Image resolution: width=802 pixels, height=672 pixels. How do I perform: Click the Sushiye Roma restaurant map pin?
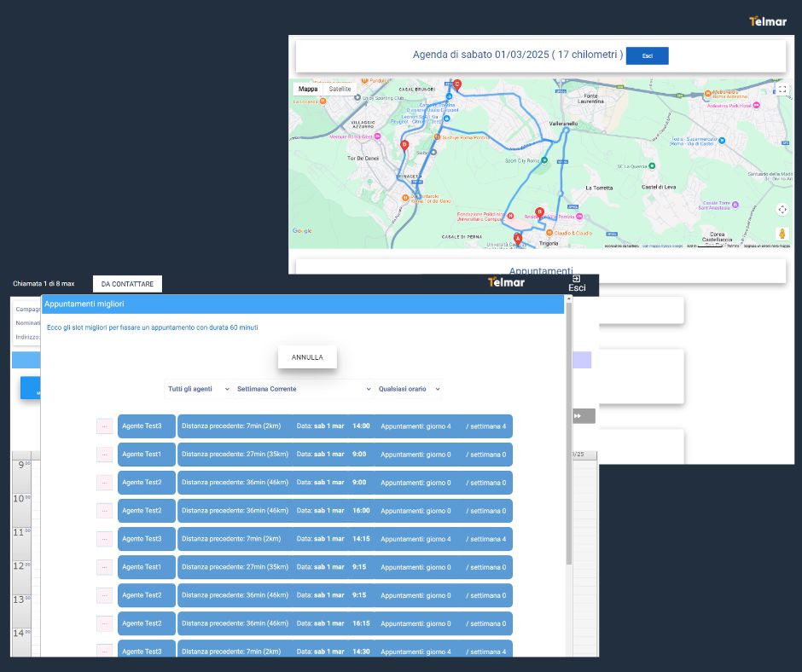(x=437, y=137)
